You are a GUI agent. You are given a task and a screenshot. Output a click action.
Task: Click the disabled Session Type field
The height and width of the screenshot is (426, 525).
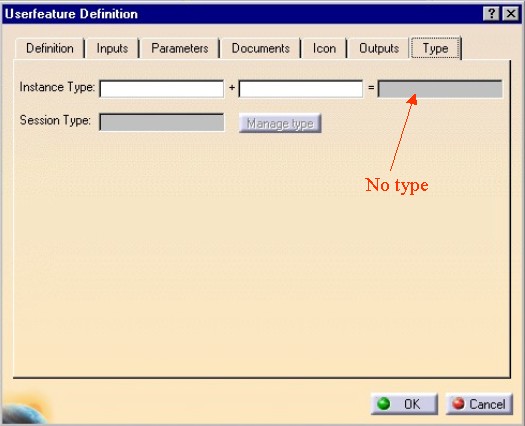click(x=162, y=122)
